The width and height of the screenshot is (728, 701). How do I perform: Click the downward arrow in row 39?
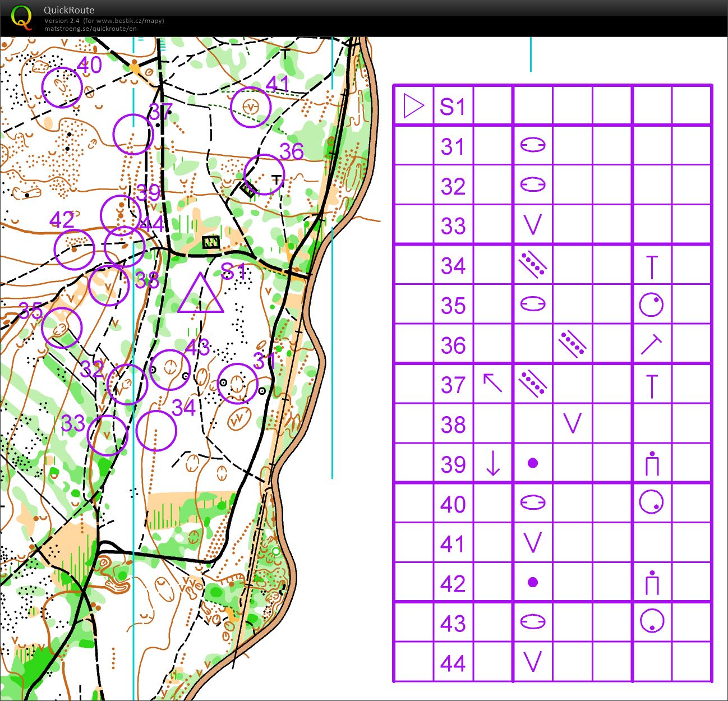pyautogui.click(x=492, y=464)
